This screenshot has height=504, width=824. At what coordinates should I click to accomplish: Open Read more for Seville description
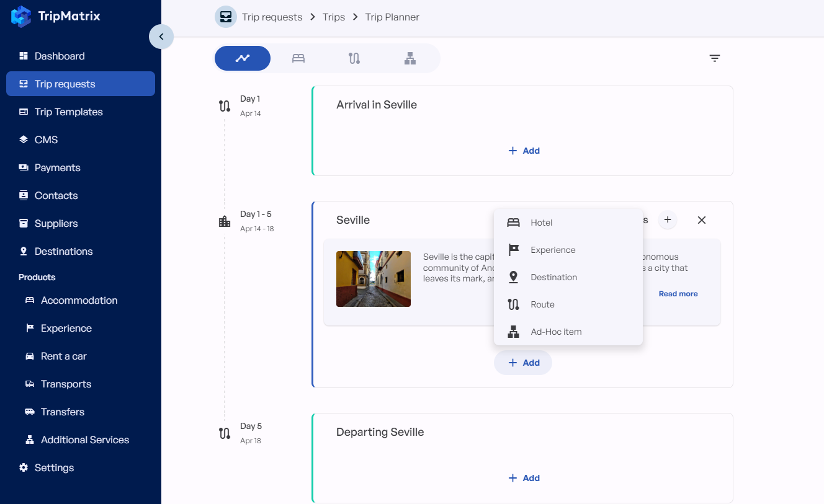tap(678, 294)
